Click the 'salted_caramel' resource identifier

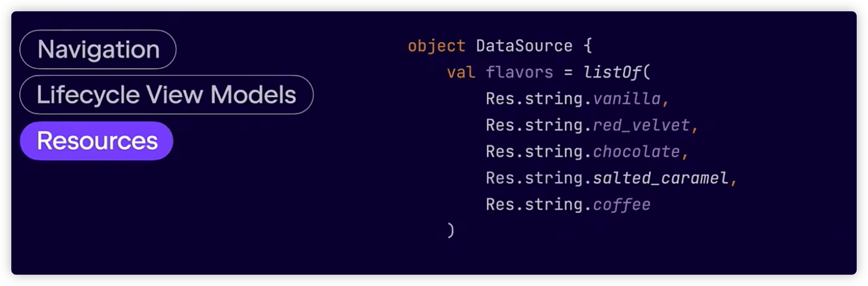tap(660, 178)
